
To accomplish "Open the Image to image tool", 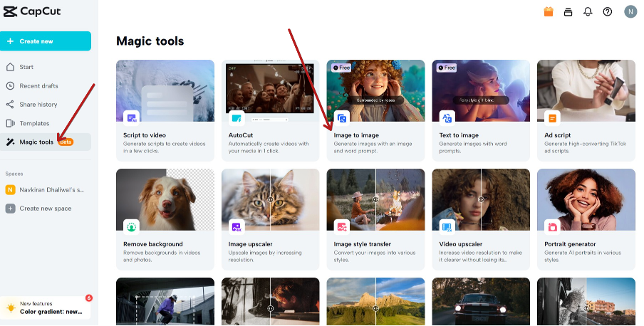I will [x=375, y=111].
